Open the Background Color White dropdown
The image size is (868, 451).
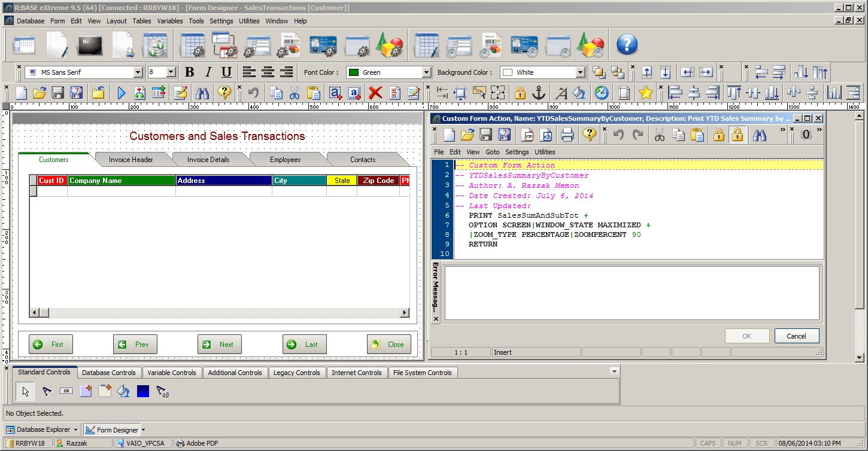pyautogui.click(x=579, y=72)
